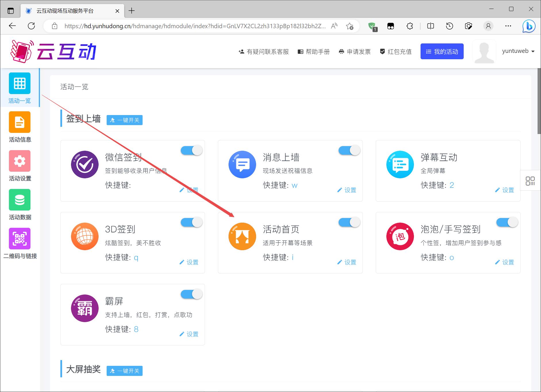
Task: Open the 活动数据 database icon
Action: point(20,200)
